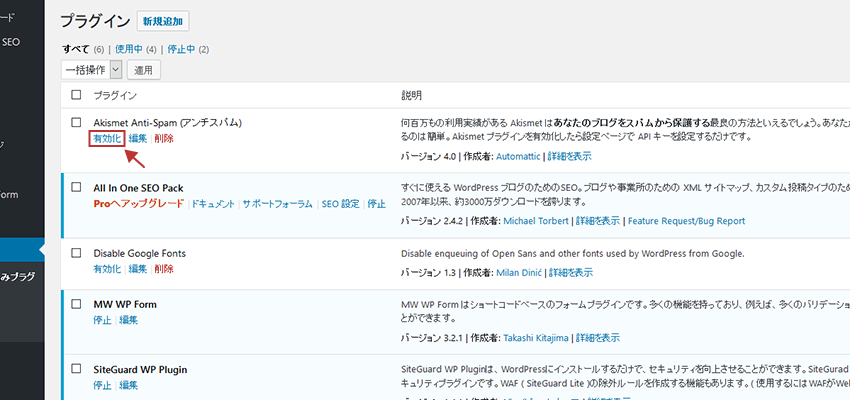The height and width of the screenshot is (400, 850).
Task: Click the バージョン 1.3 text
Action: tap(428, 273)
